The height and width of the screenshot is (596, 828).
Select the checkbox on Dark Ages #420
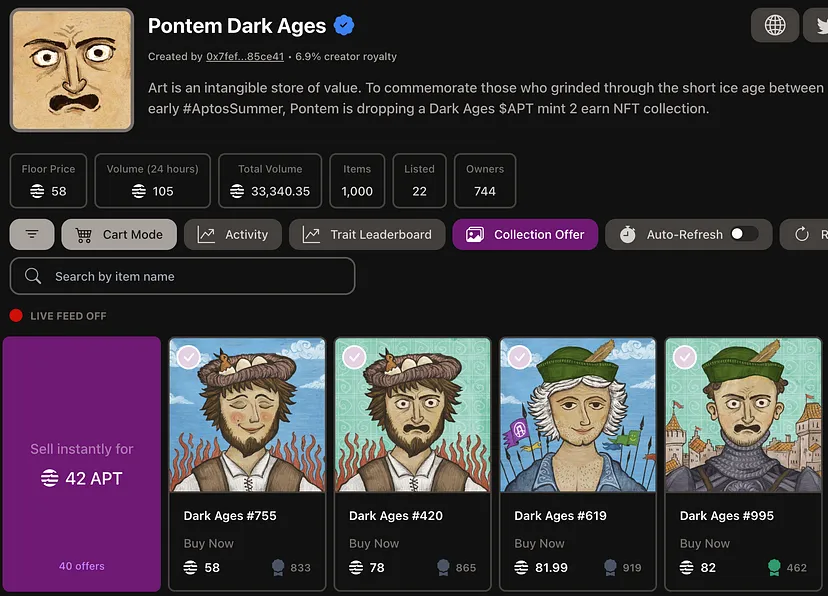354,357
